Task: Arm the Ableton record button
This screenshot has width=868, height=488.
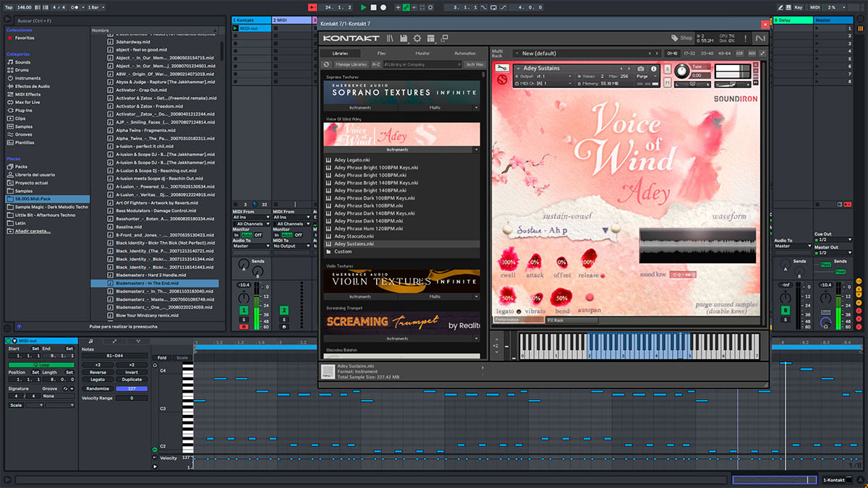Action: [383, 7]
